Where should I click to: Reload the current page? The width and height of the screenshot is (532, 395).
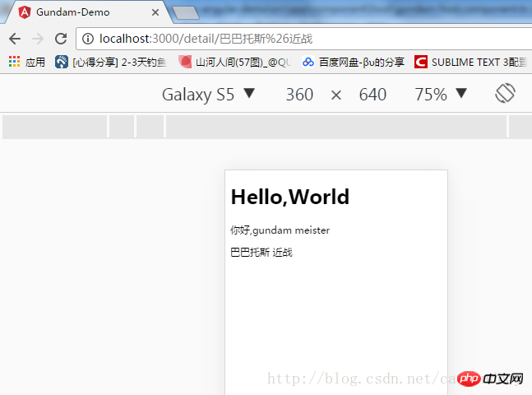tap(60, 39)
